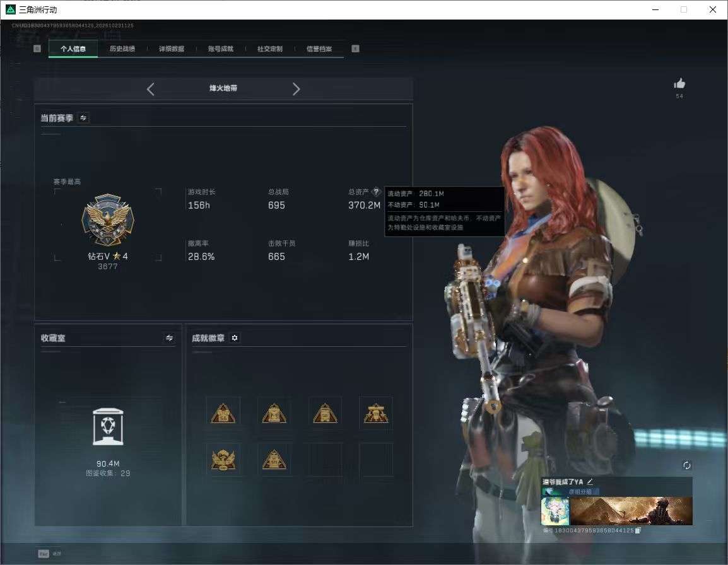Toggle the swap icon in the 收藏室 panel
This screenshot has height=565, width=728.
coord(170,338)
